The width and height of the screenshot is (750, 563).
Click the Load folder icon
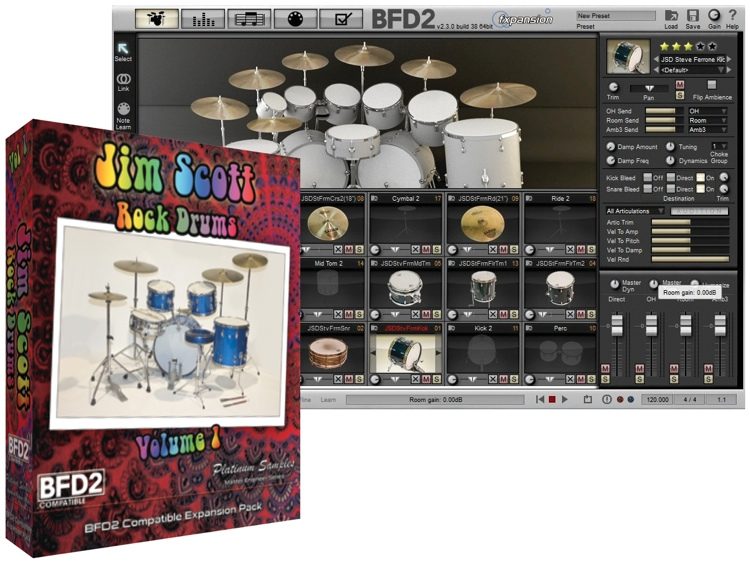point(671,15)
